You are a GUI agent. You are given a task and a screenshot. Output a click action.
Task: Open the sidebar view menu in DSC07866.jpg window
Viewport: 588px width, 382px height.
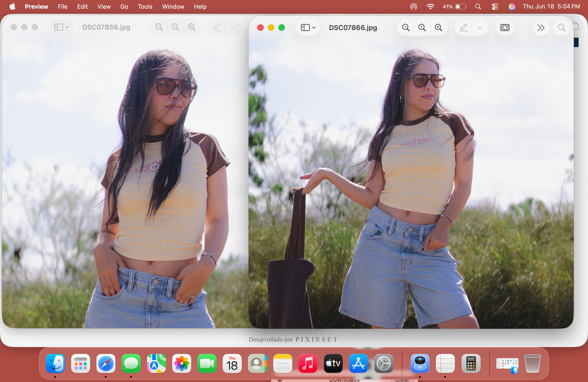pos(308,28)
